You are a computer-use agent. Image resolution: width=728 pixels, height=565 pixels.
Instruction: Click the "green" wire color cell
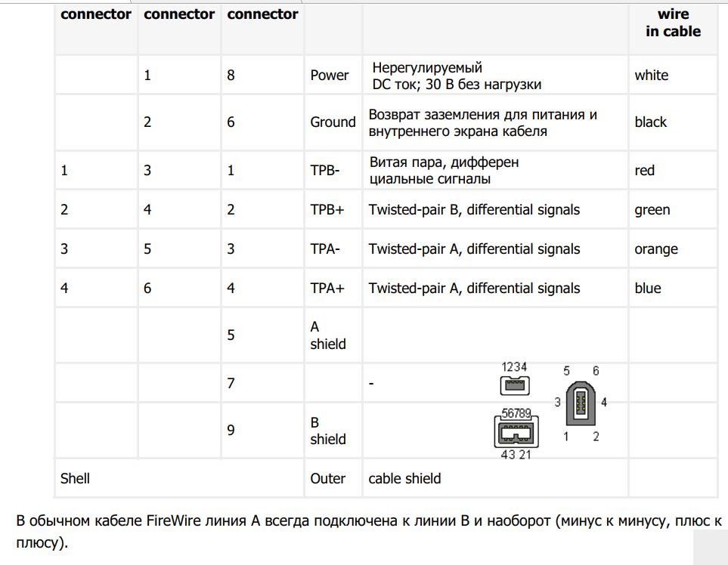[652, 210]
